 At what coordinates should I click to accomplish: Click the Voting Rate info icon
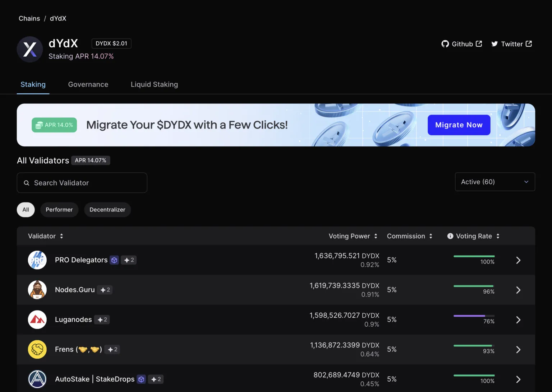450,236
